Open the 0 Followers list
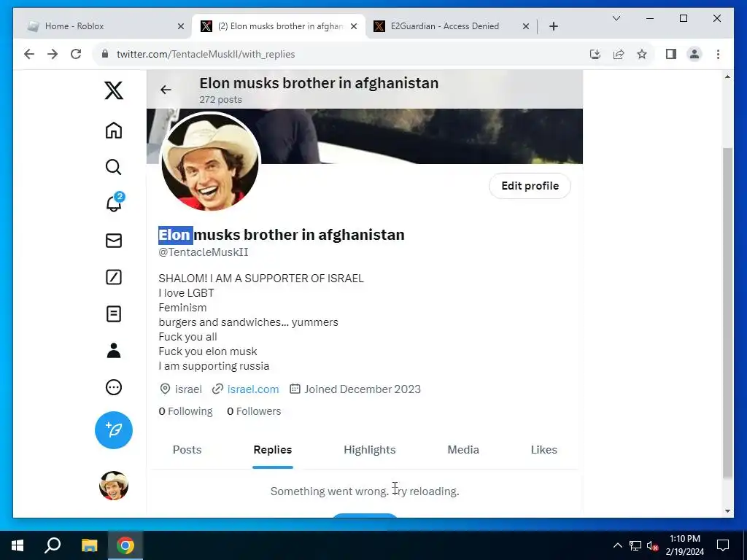The image size is (747, 560). 254,411
